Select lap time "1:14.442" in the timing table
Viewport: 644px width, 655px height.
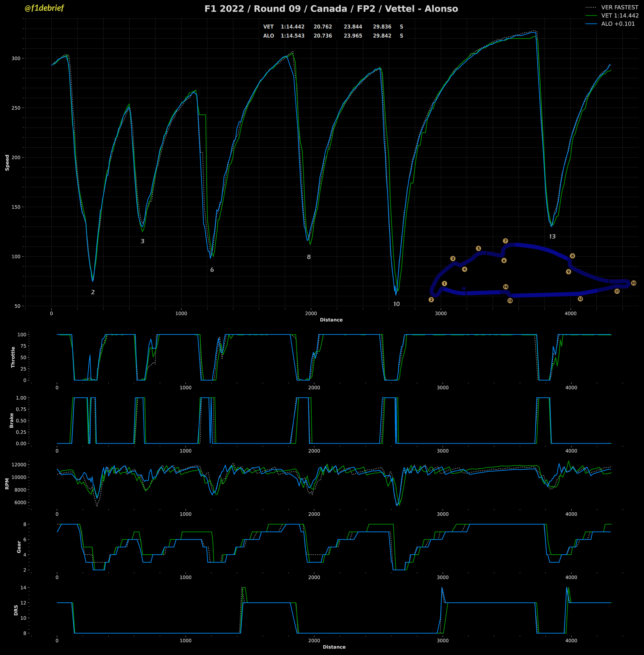pos(292,27)
